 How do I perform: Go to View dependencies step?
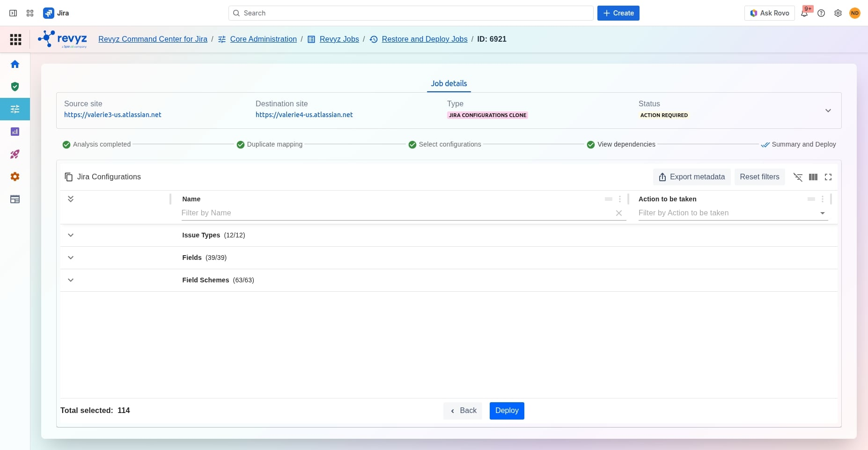coord(621,144)
